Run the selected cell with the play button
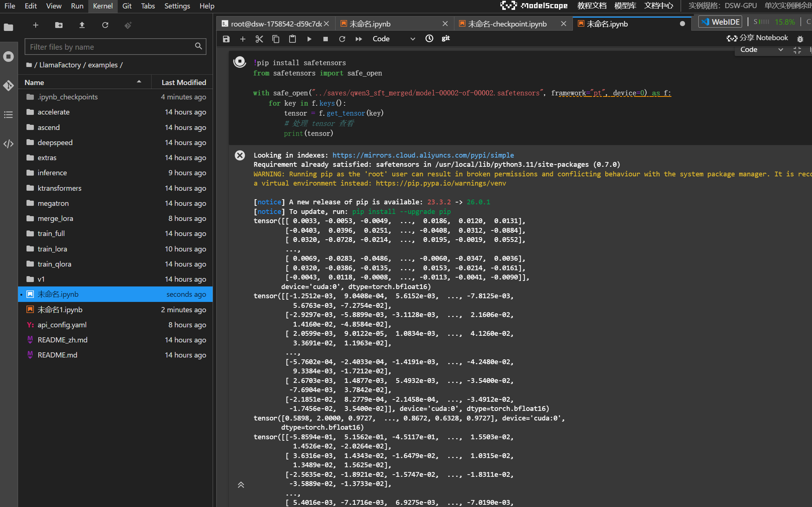 309,39
